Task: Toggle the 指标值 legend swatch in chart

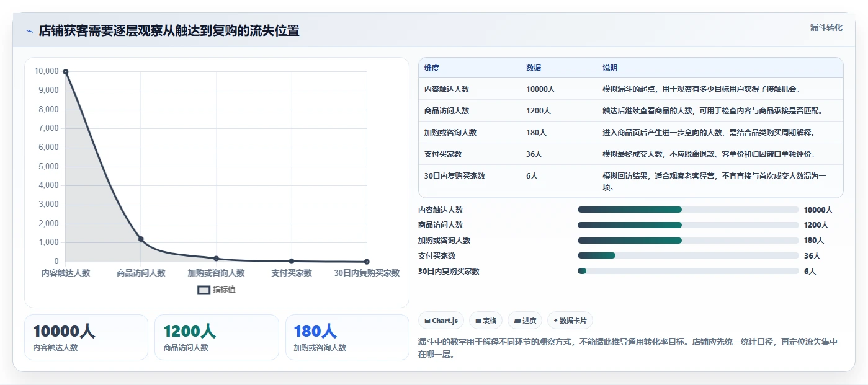Action: (204, 290)
